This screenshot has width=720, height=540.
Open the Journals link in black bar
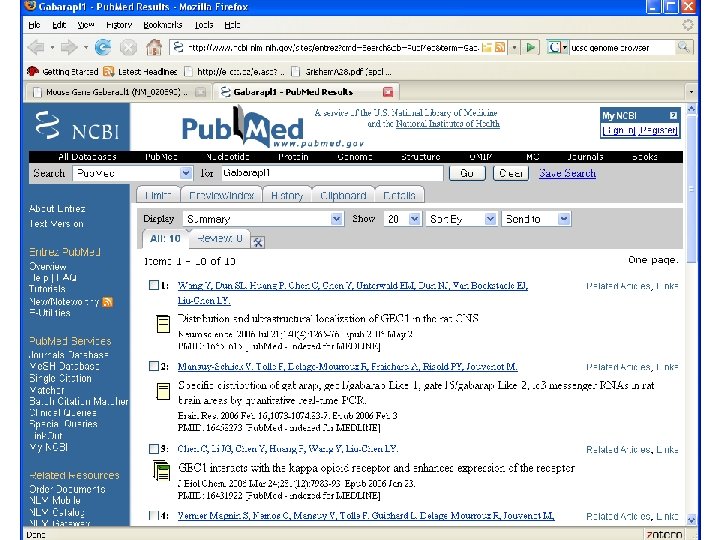point(585,157)
